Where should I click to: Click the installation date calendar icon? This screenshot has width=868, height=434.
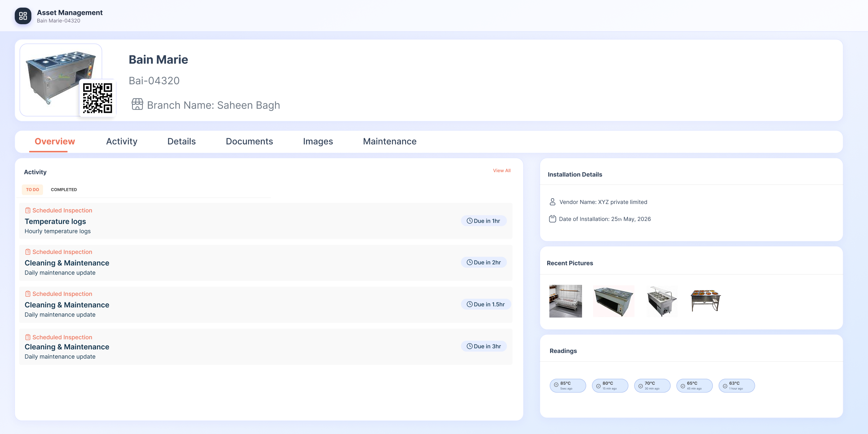click(553, 219)
